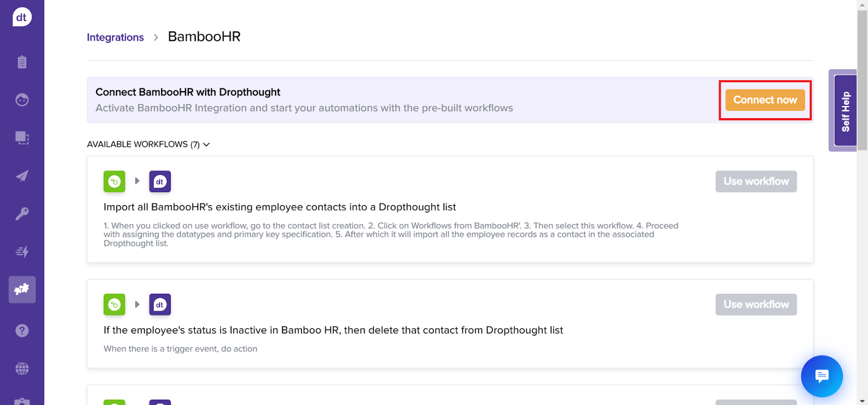Open the question mark help icon

click(22, 331)
